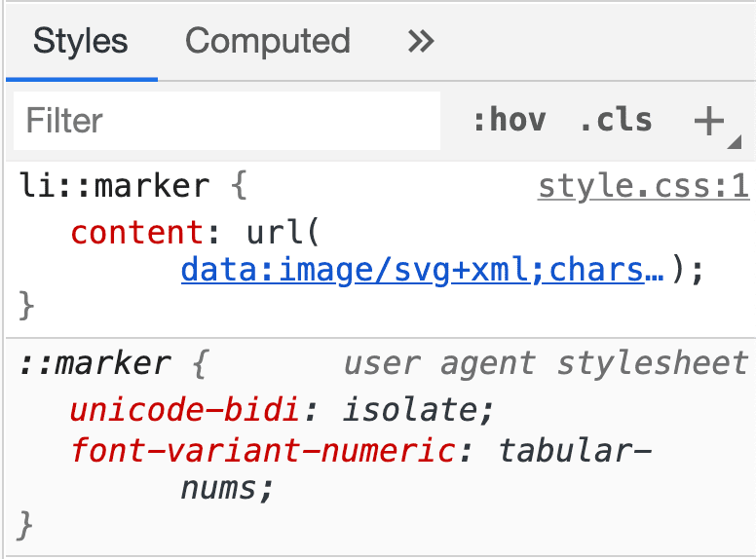Focus the Filter input field

tap(228, 121)
